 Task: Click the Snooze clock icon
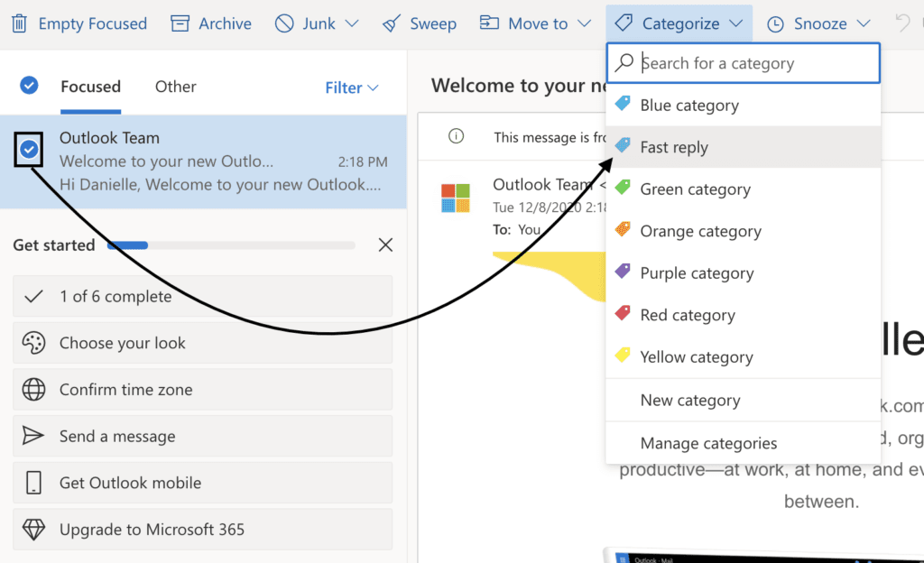[x=775, y=24]
